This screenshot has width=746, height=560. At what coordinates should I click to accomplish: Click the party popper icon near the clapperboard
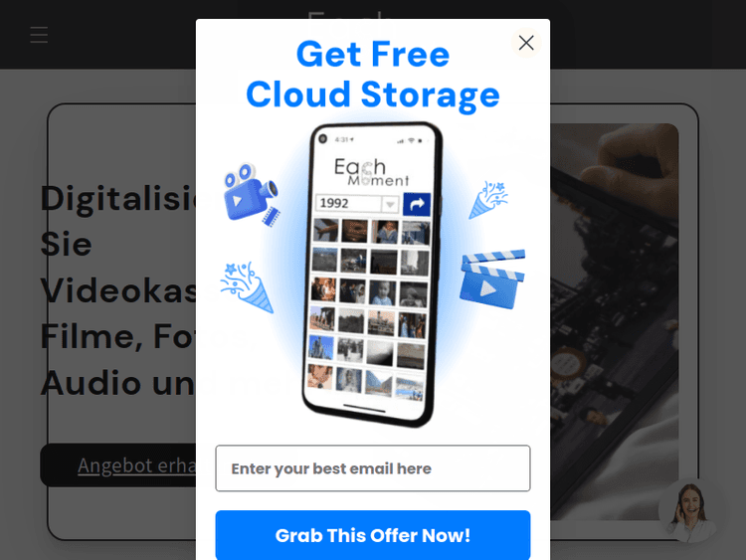tap(488, 199)
